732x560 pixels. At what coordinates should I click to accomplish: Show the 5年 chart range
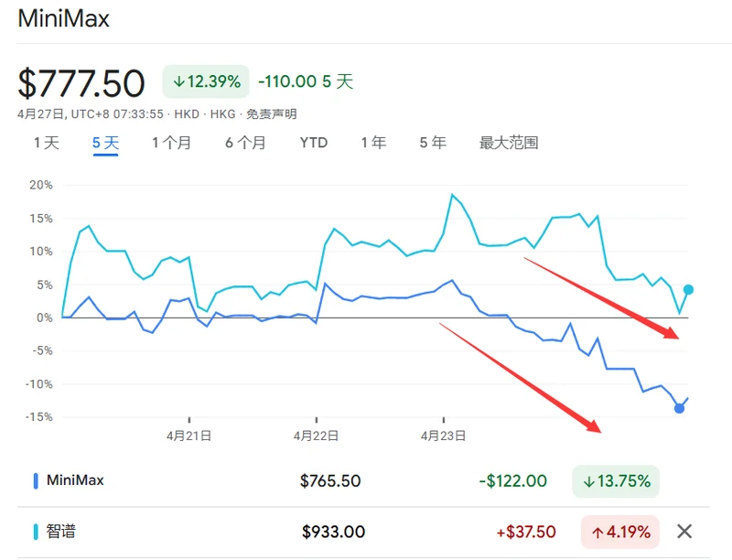click(x=433, y=143)
